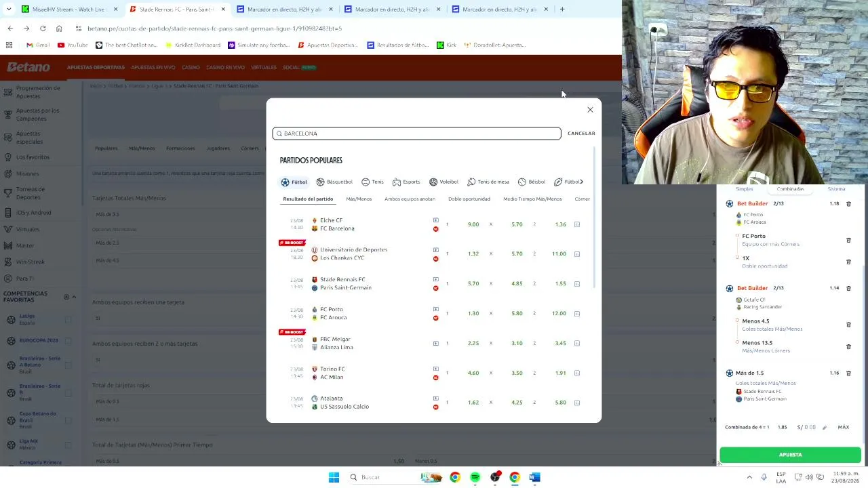Click the popup's vertical scrollbar
The width and height of the screenshot is (868, 488).
click(595, 217)
